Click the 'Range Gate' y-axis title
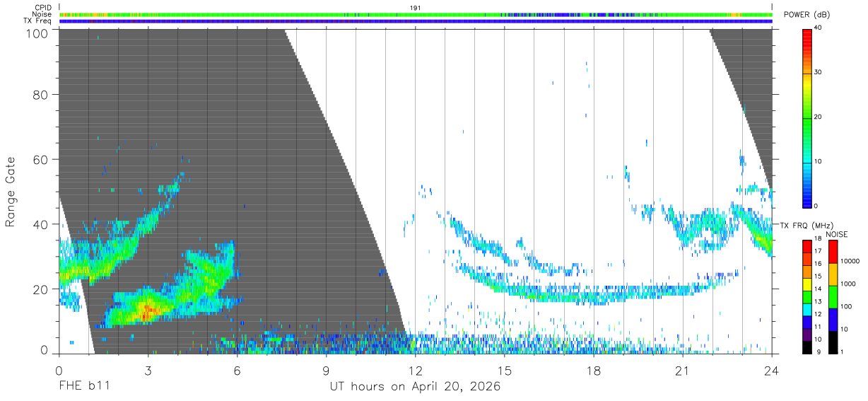This screenshot has width=868, height=401. (11, 192)
